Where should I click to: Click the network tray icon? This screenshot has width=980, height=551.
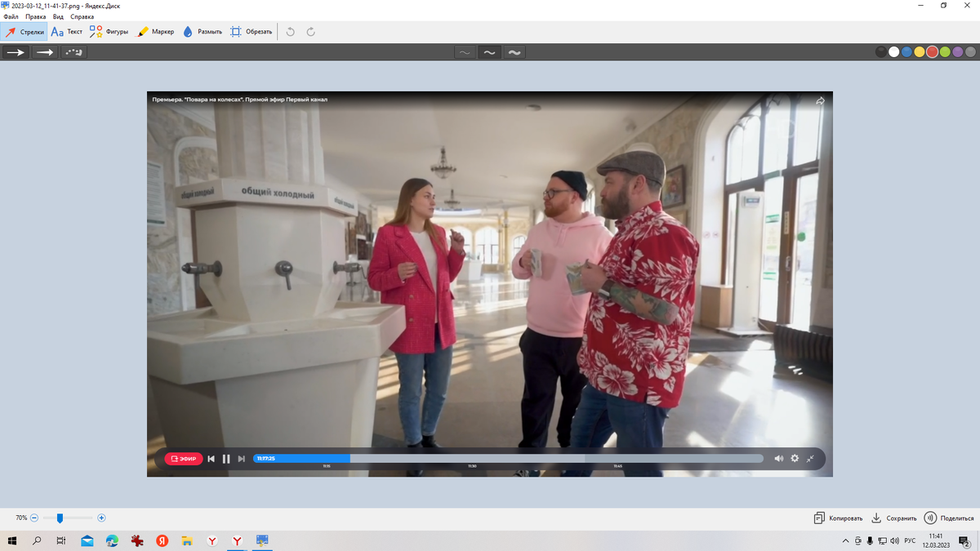(x=883, y=541)
